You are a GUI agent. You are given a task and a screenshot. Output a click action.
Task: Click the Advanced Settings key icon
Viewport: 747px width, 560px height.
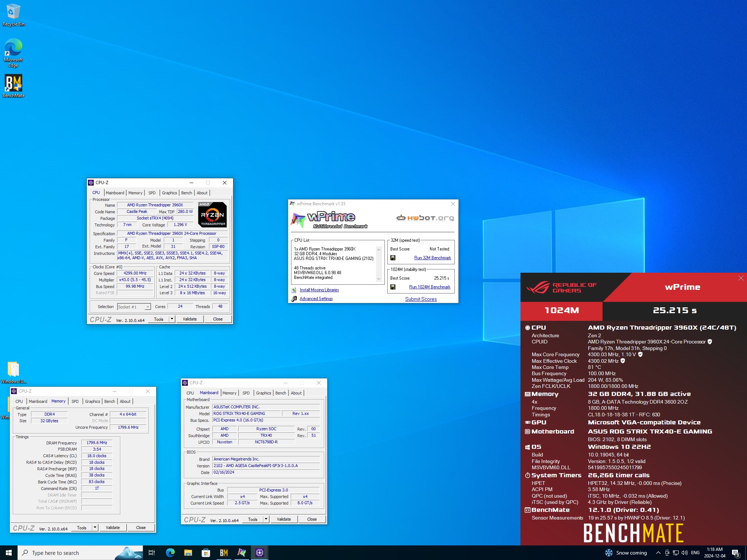tap(294, 299)
